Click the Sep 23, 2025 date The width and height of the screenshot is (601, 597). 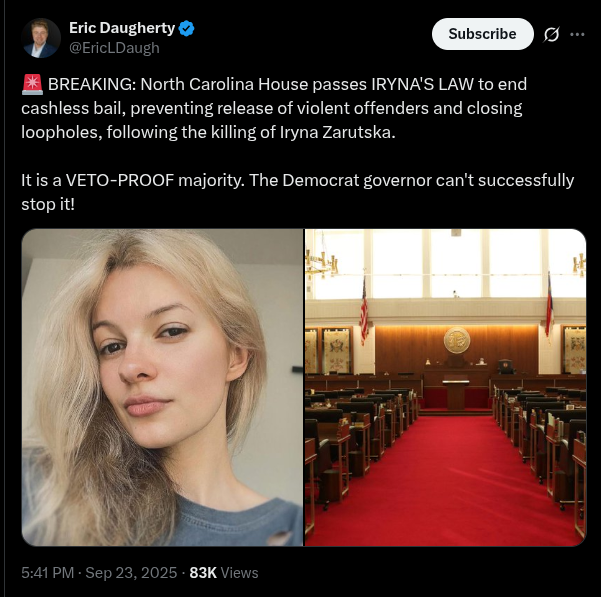pos(131,573)
